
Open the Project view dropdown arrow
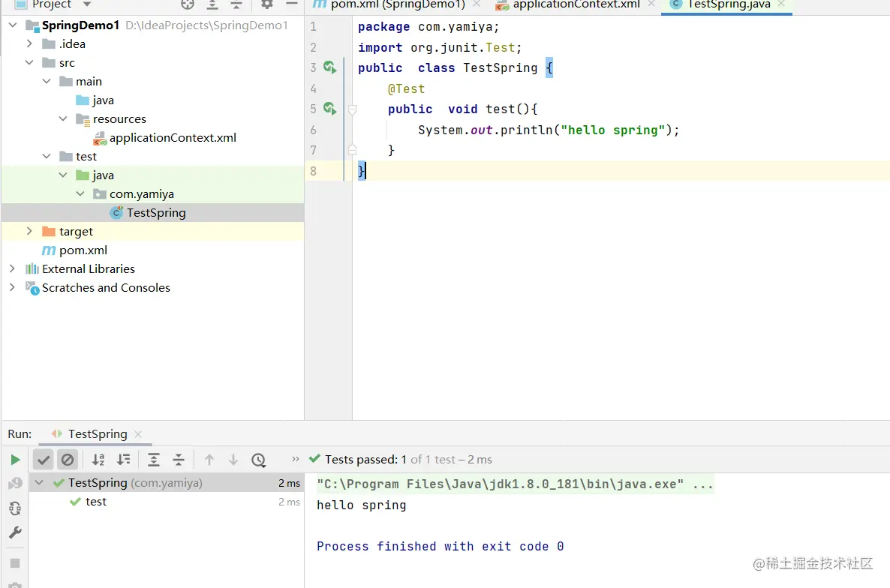click(87, 4)
